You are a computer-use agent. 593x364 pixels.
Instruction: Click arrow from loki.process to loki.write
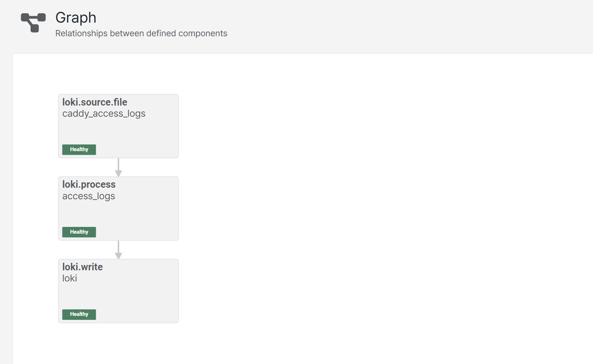[118, 250]
